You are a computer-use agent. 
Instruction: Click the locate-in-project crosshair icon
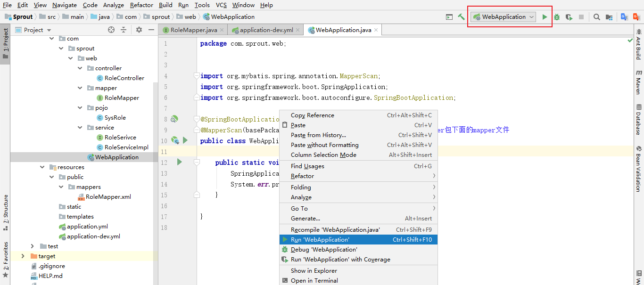(111, 30)
